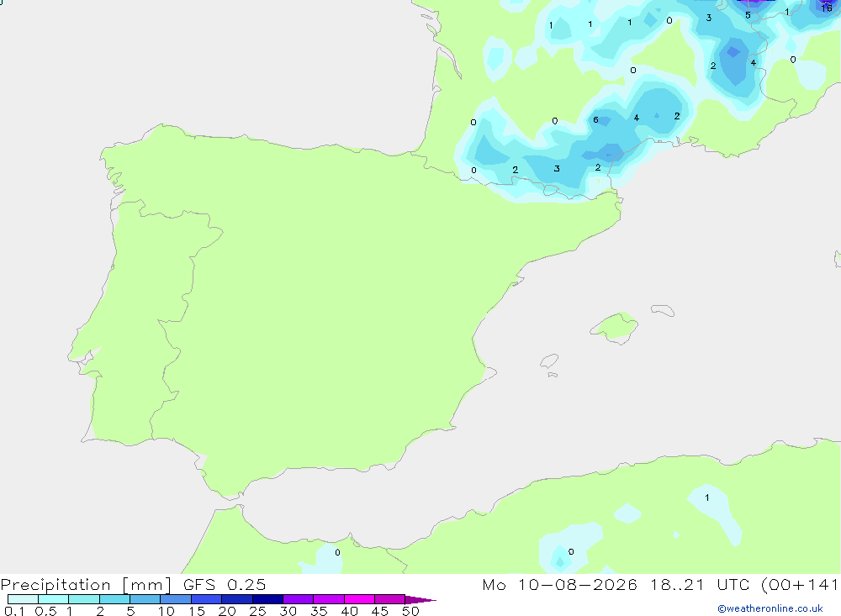Image resolution: width=841 pixels, height=616 pixels.
Task: Click the 'GFS 0.25' model label
Action: [225, 585]
